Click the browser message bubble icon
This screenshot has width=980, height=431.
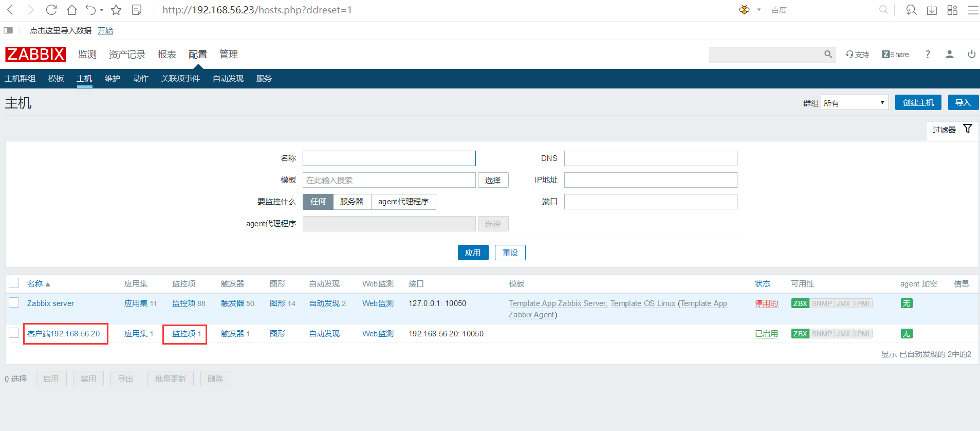click(x=911, y=10)
